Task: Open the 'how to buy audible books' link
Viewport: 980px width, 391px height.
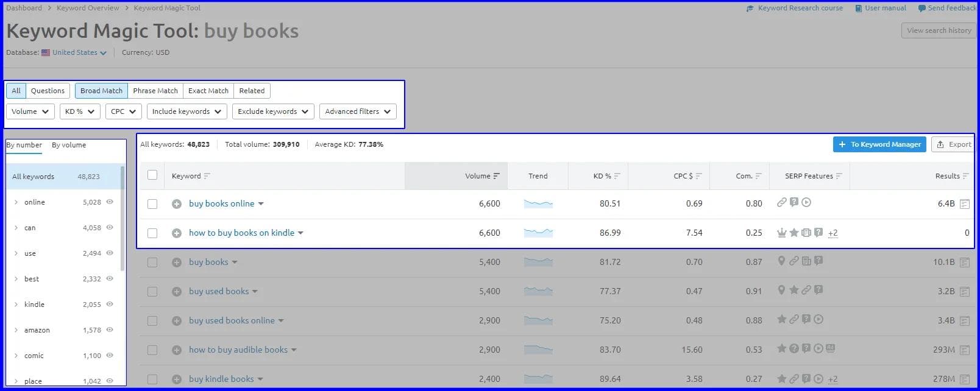Action: [238, 350]
